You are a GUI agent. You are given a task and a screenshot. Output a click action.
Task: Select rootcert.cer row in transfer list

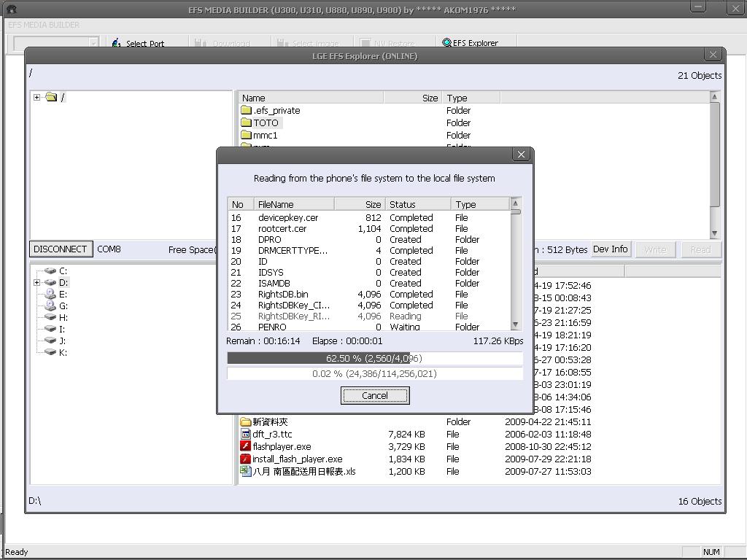coord(368,228)
